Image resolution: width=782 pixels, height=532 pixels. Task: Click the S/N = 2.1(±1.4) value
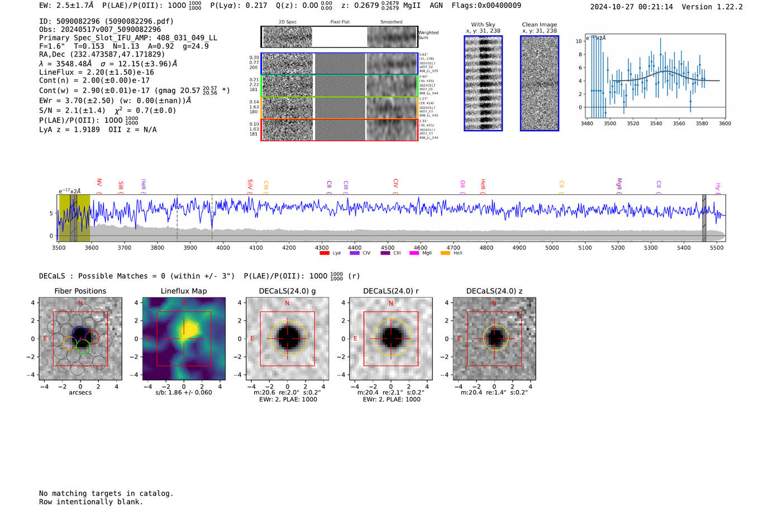72,111
